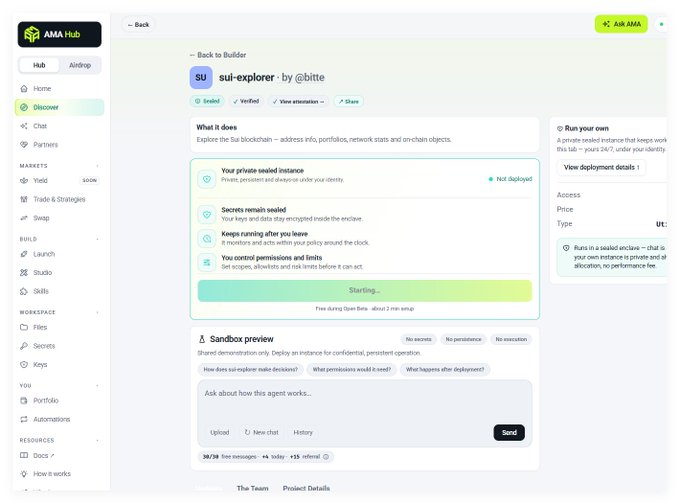Viewport: 680px width, 504px height.
Task: Expand View attestation details
Action: click(298, 101)
